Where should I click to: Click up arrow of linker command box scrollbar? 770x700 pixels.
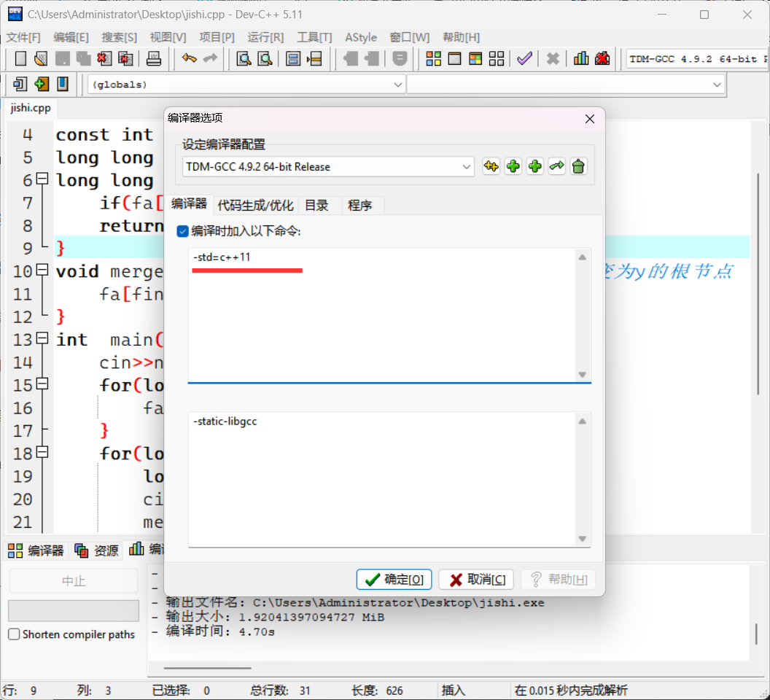tap(583, 421)
